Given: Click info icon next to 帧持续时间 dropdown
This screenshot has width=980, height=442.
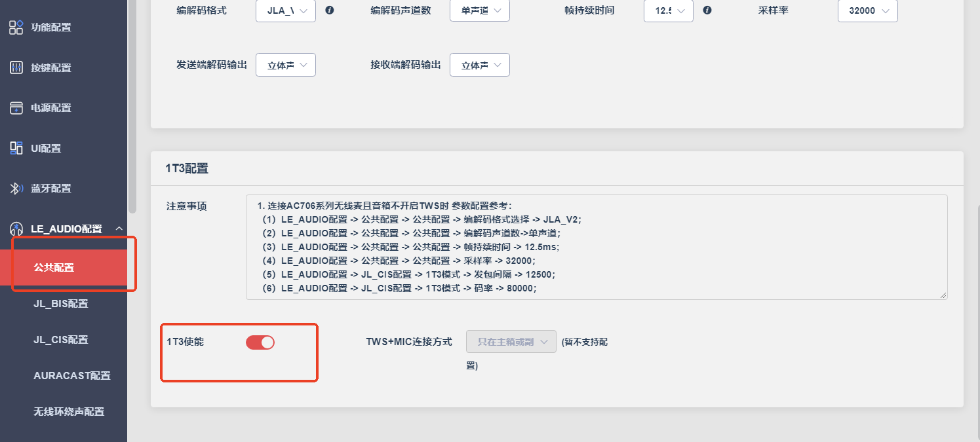Looking at the screenshot, I should tap(707, 10).
